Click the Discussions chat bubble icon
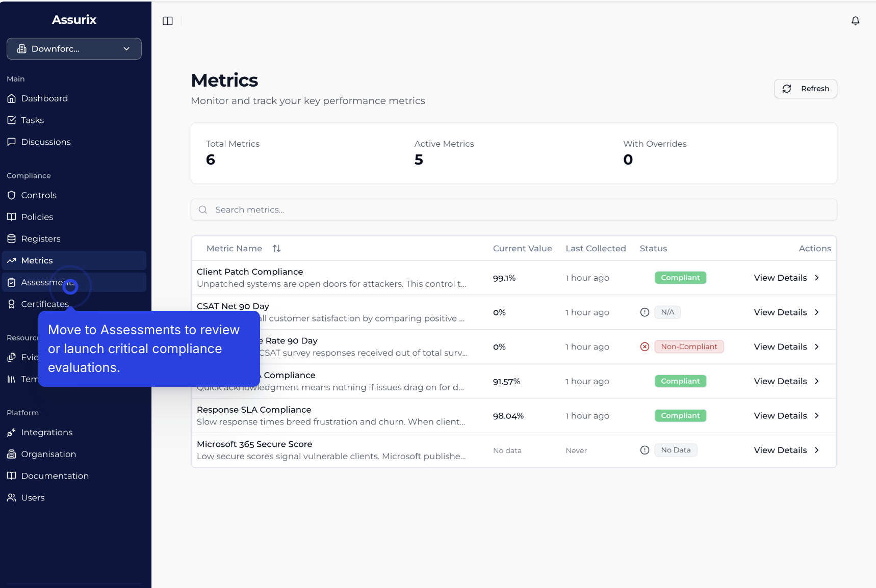This screenshot has width=876, height=588. tap(12, 142)
